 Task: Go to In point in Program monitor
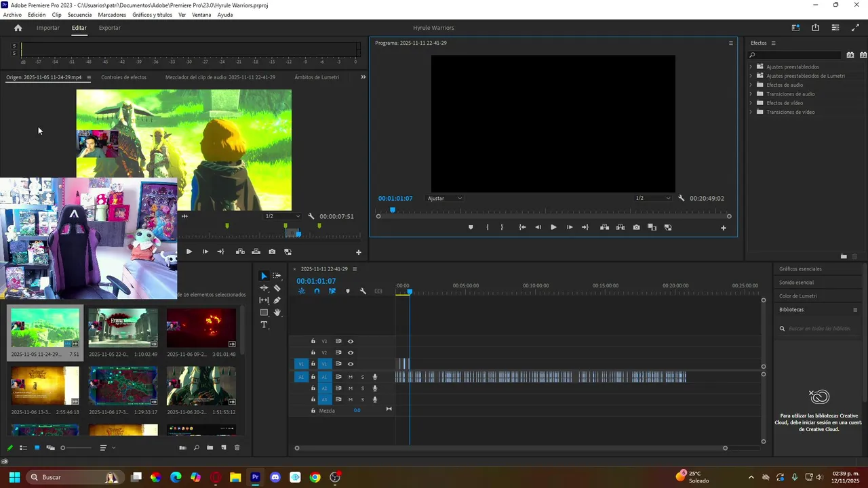click(522, 227)
